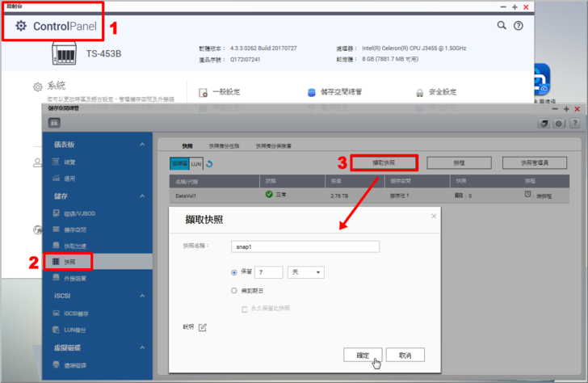Check the 永久保留此快照 keep permanently checkbox
This screenshot has height=383, width=588.
(245, 309)
